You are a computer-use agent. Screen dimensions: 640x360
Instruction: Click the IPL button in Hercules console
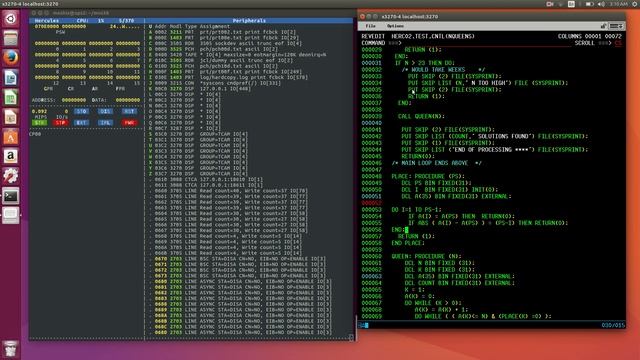click(x=105, y=123)
